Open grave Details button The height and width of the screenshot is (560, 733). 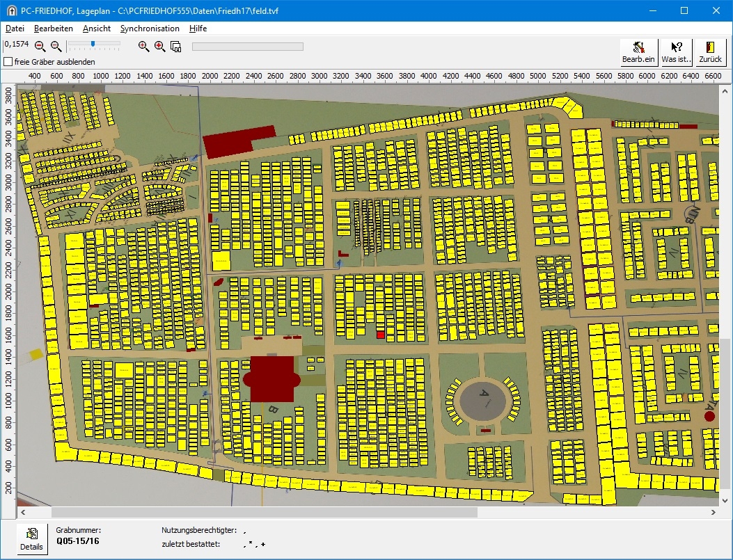[31, 539]
